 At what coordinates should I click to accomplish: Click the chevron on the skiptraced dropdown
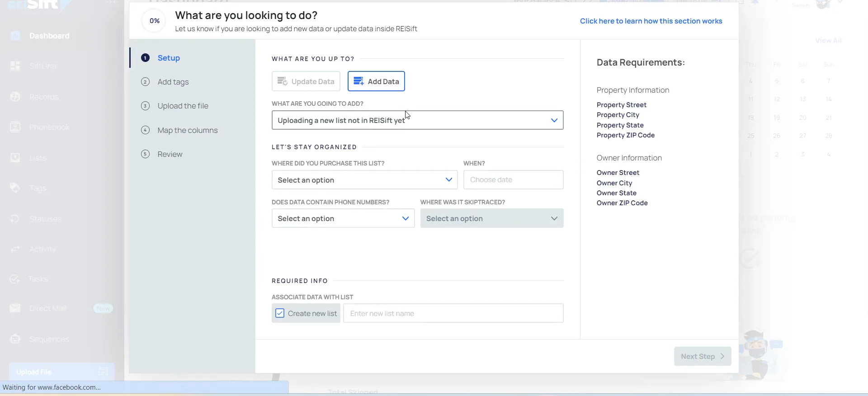[554, 218]
